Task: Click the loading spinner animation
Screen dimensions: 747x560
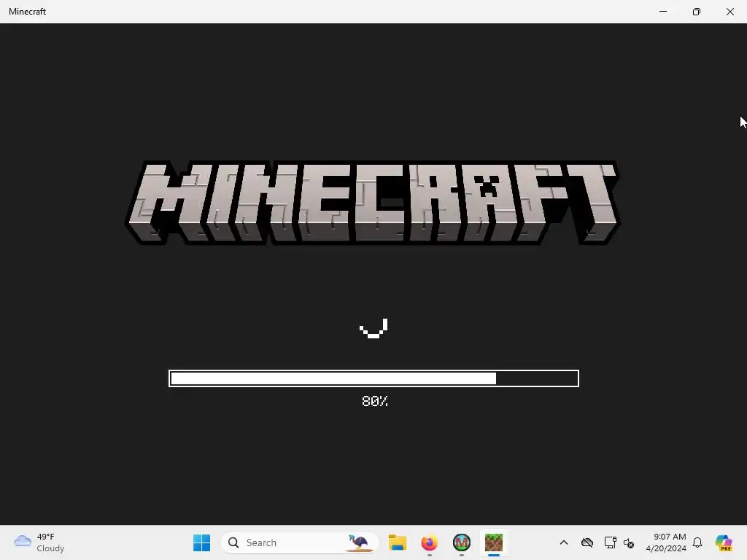Action: [x=373, y=328]
